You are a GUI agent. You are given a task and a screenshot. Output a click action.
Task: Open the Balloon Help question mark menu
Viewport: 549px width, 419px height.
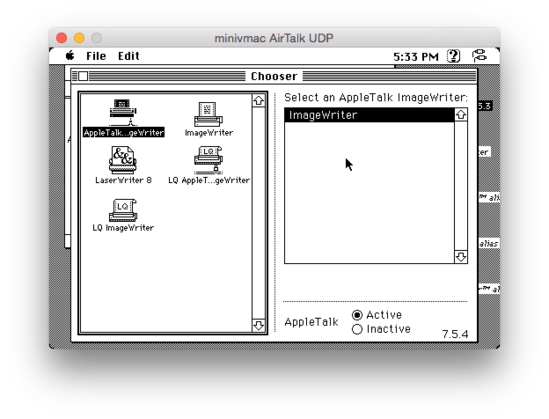[x=453, y=56]
